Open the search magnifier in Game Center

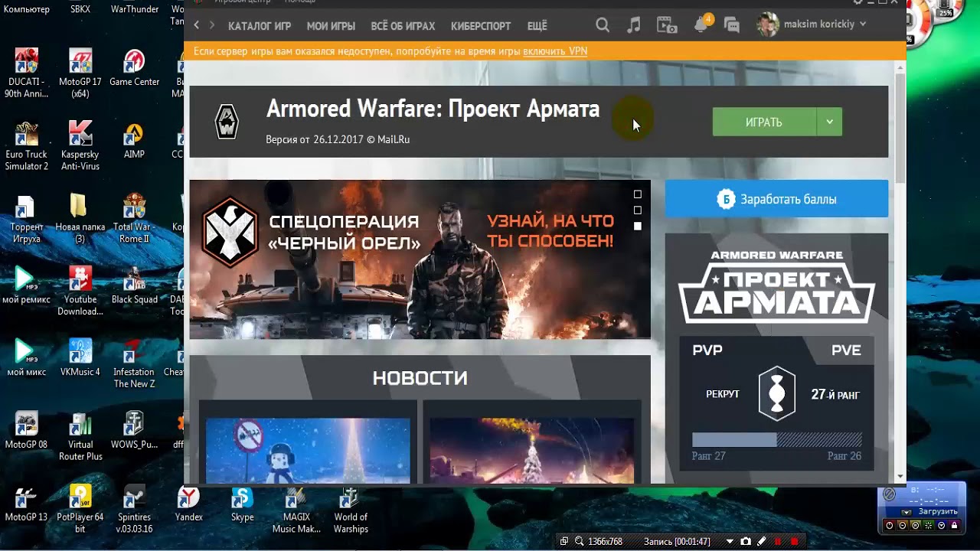coord(603,25)
